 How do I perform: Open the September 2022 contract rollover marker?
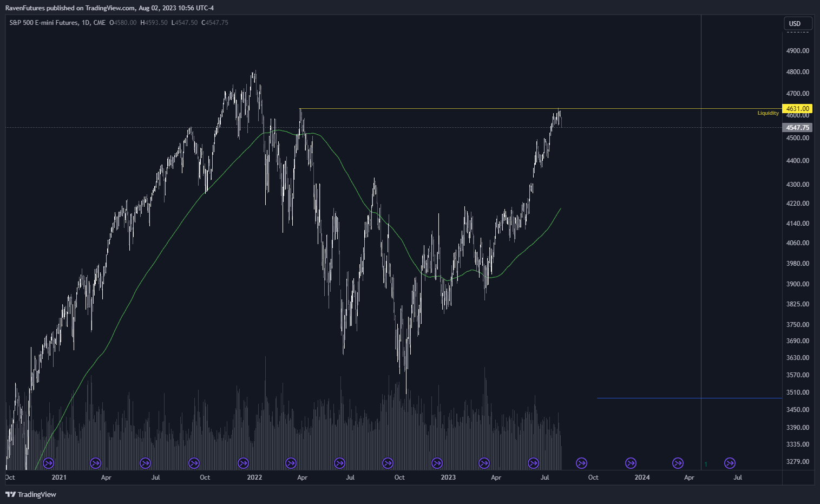click(388, 463)
